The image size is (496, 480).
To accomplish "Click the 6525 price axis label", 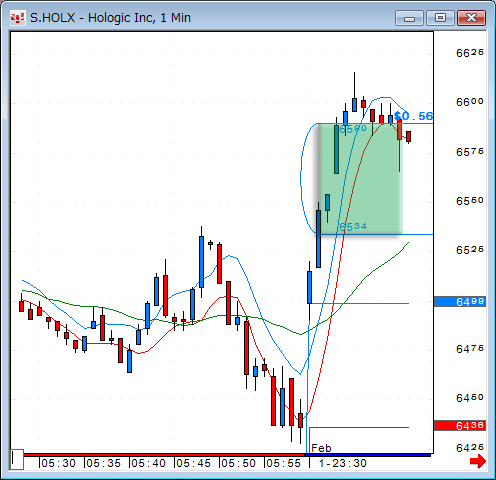I will click(470, 250).
